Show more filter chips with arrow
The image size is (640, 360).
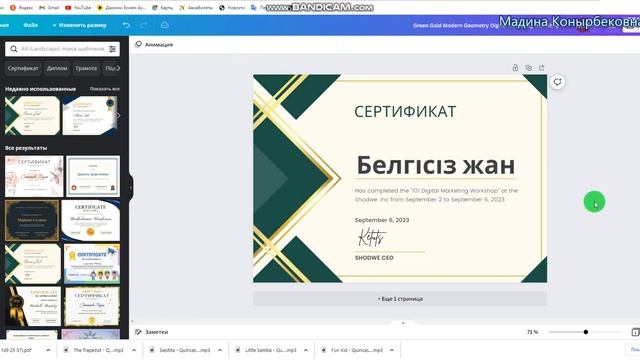pos(118,68)
